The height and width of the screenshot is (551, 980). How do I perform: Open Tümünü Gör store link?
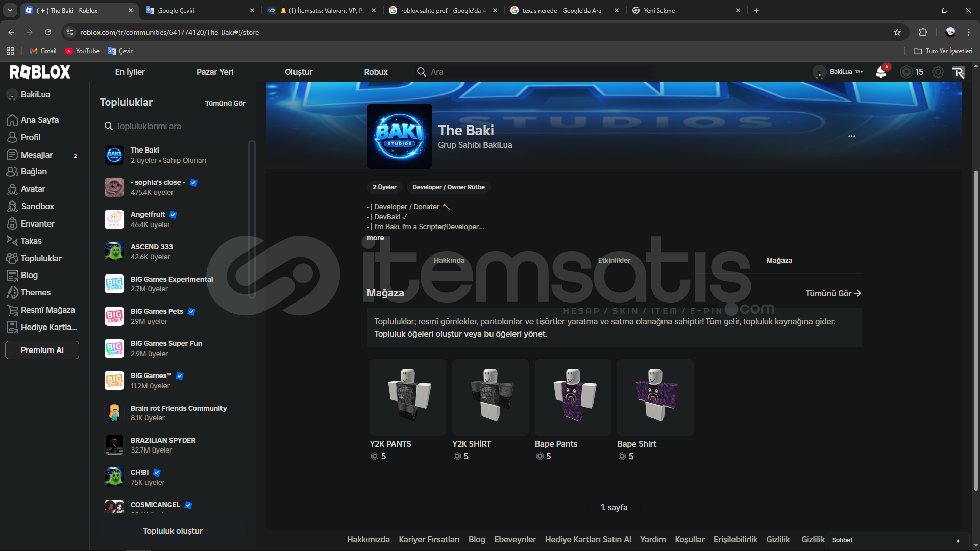click(x=833, y=293)
